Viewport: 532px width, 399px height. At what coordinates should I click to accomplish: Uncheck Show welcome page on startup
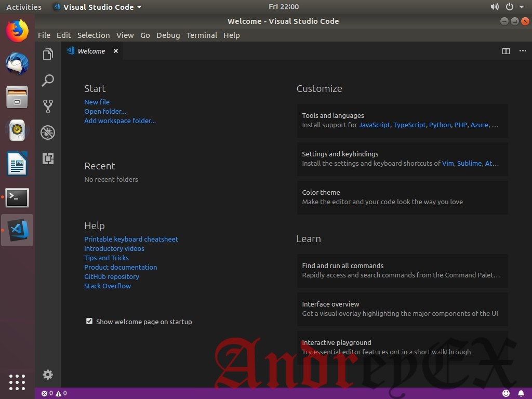[x=89, y=321]
